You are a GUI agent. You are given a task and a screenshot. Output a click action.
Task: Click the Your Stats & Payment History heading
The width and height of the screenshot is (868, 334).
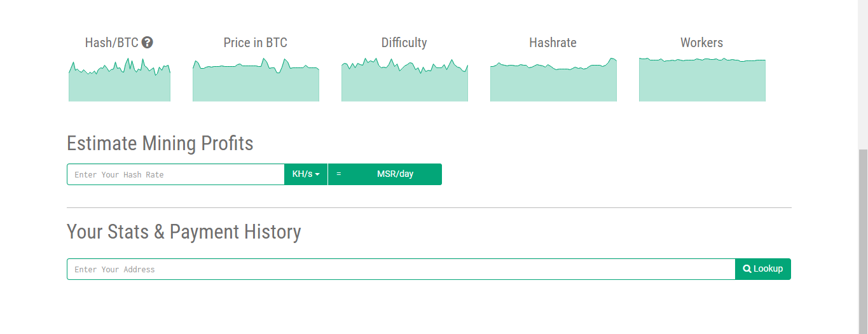coord(184,232)
